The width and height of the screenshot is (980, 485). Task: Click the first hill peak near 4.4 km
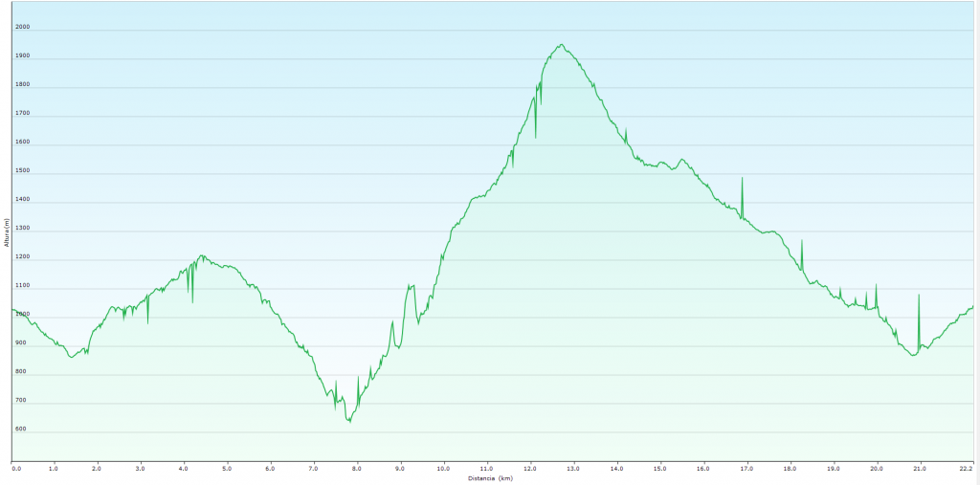click(201, 256)
